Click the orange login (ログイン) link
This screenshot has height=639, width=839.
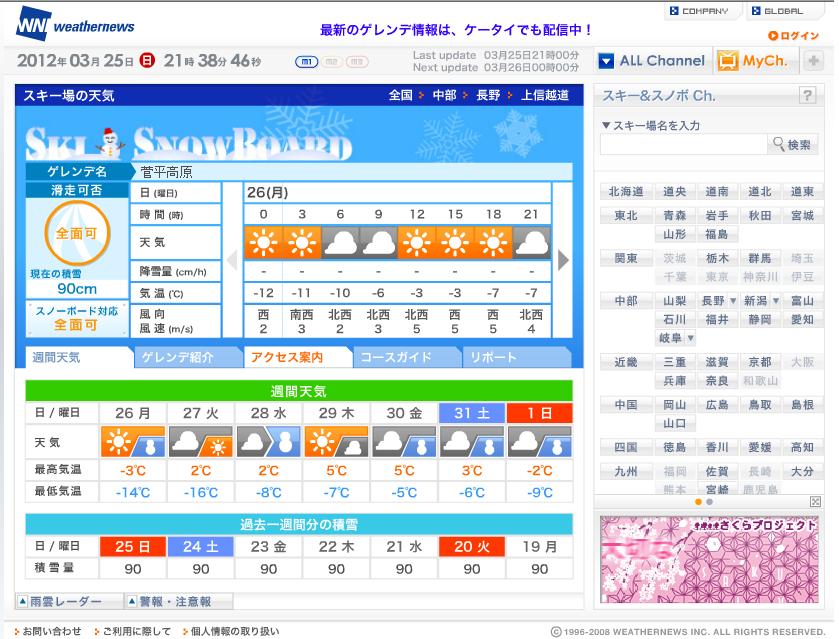pos(794,36)
